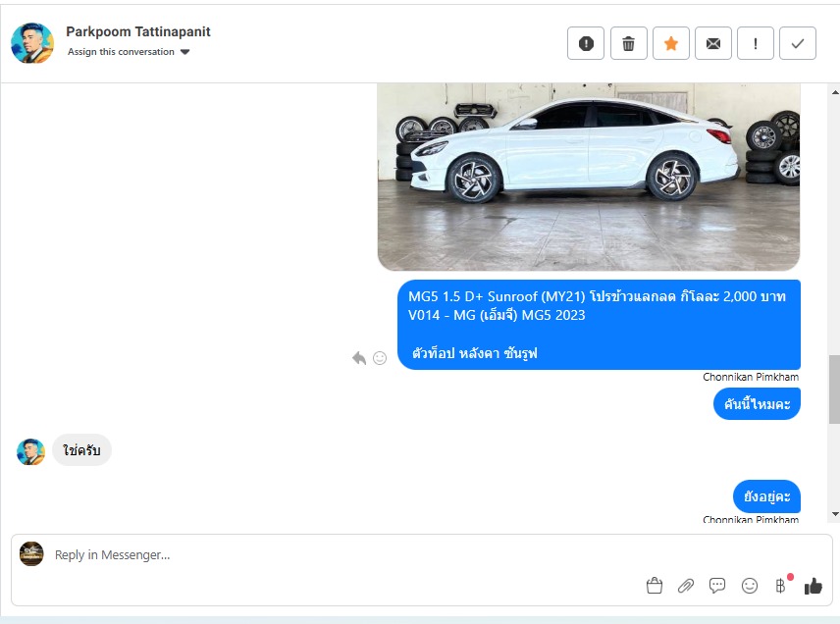Click the chat scrollbar thumb
This screenshot has width=840, height=624.
click(x=835, y=390)
